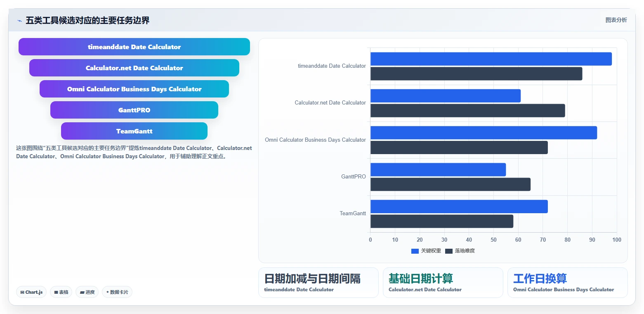Screen dimensions: 644x314
Task: Click the blue header icon beside the title
Action: tap(19, 20)
